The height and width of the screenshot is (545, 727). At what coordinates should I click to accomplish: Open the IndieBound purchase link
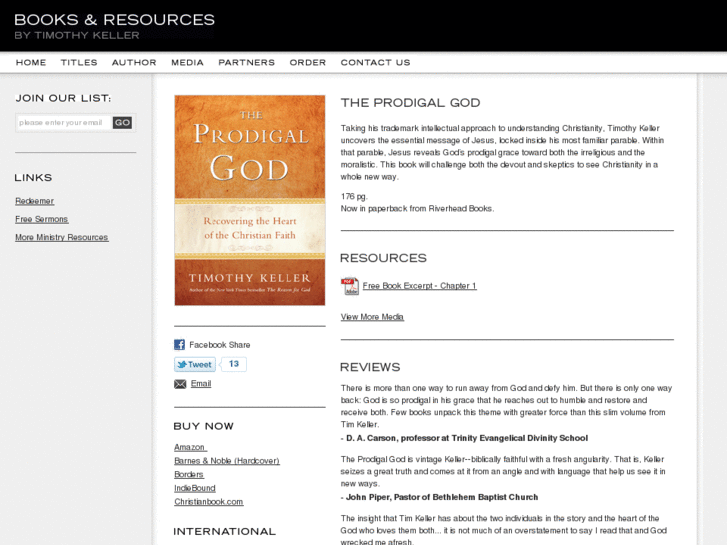pos(195,488)
